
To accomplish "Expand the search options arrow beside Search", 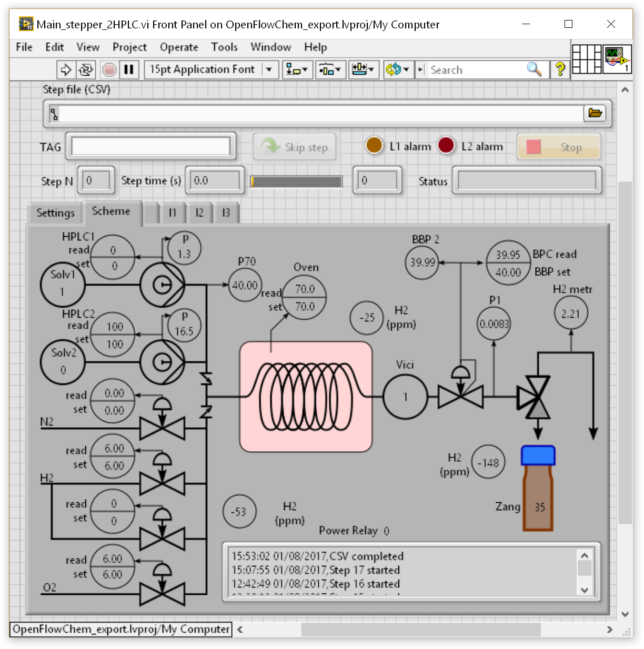I will click(420, 69).
